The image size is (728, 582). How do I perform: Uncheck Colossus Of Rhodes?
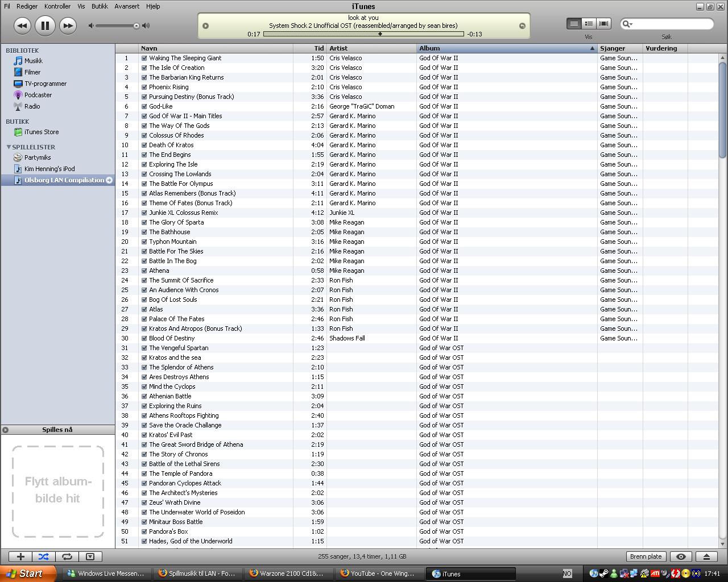point(144,135)
